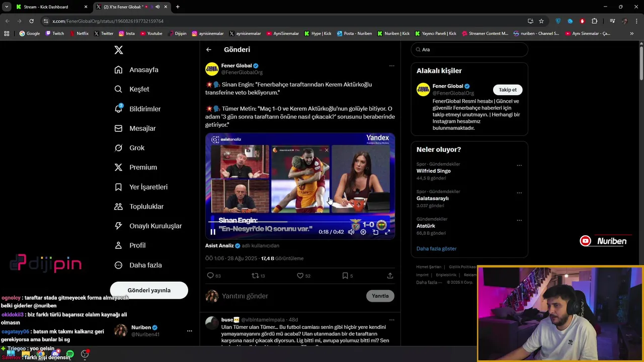Follow FenerGlobal with Takip et
Image resolution: width=644 pixels, height=362 pixels.
click(x=508, y=89)
